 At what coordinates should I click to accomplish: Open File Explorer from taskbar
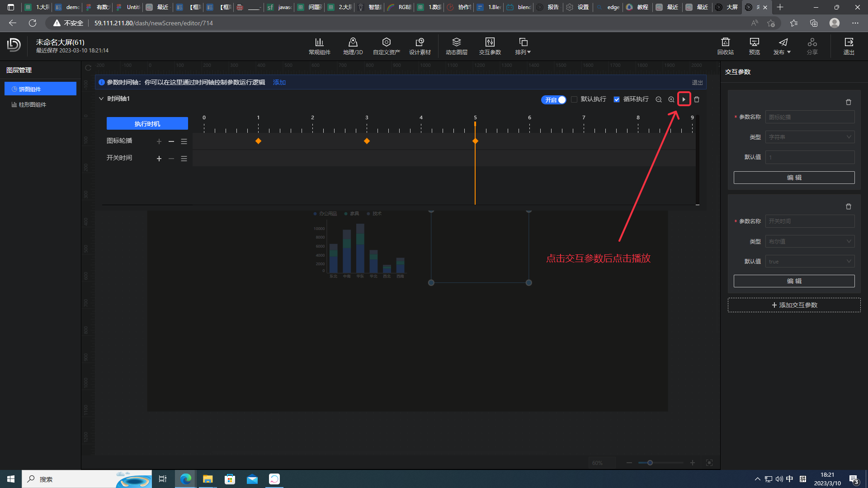(208, 479)
